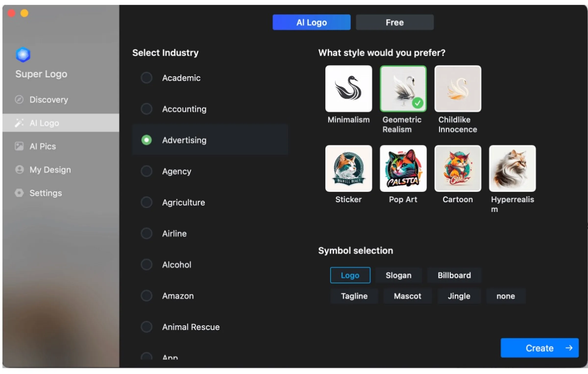Open My Design
Screen dimensions: 588x374
(50, 170)
